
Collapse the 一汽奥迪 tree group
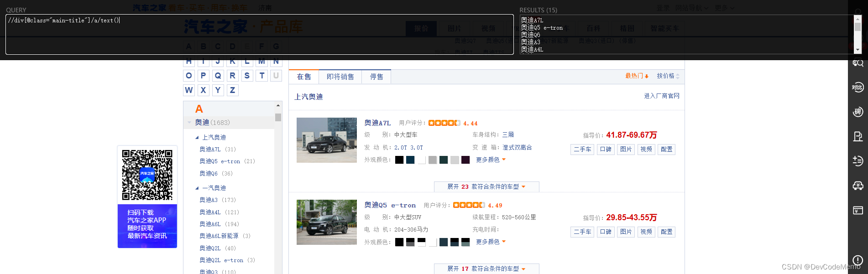197,188
